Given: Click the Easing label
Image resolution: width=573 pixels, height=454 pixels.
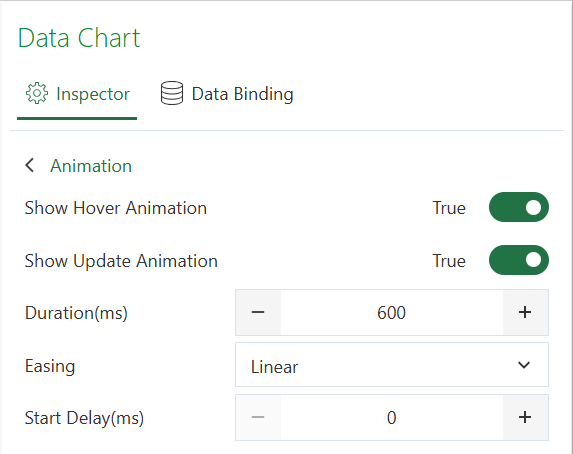Looking at the screenshot, I should (x=50, y=366).
